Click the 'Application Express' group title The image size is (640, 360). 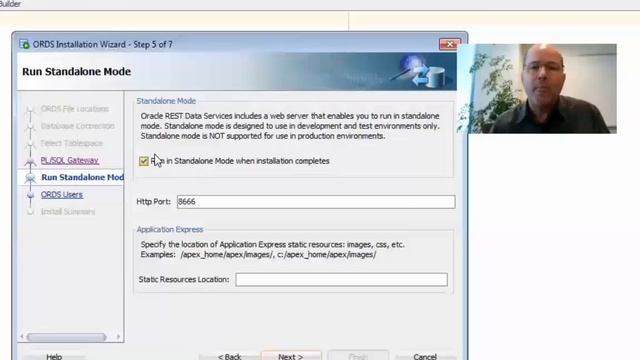coord(170,229)
